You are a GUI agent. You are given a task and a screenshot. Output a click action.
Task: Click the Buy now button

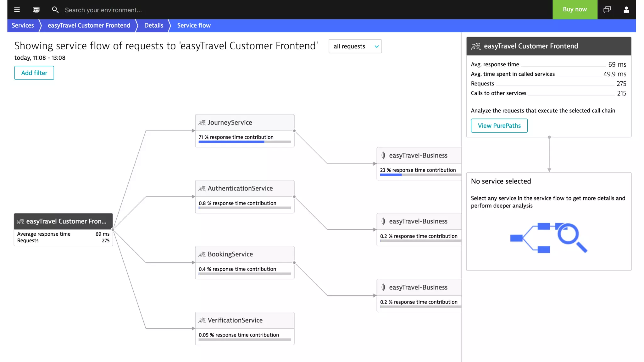575,9
